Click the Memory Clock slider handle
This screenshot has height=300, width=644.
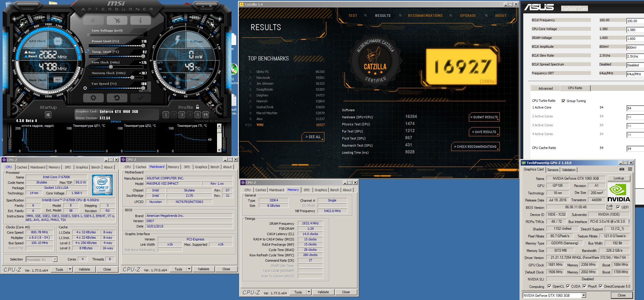pos(132,78)
